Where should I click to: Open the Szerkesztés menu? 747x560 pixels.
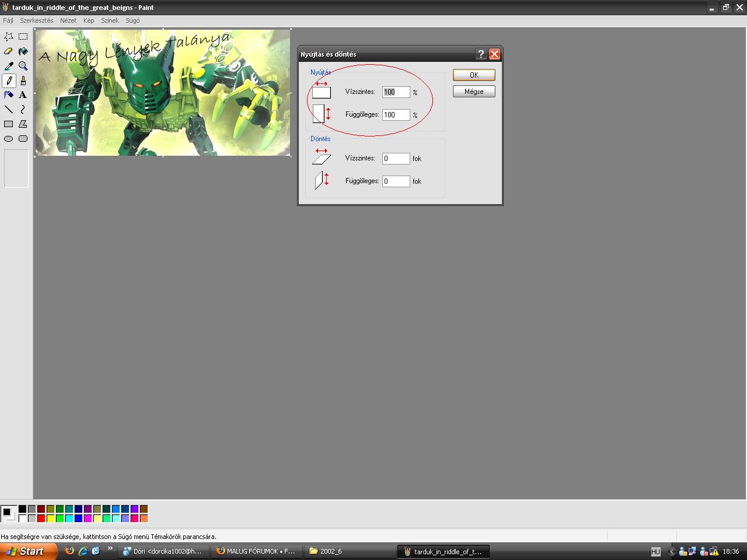37,20
